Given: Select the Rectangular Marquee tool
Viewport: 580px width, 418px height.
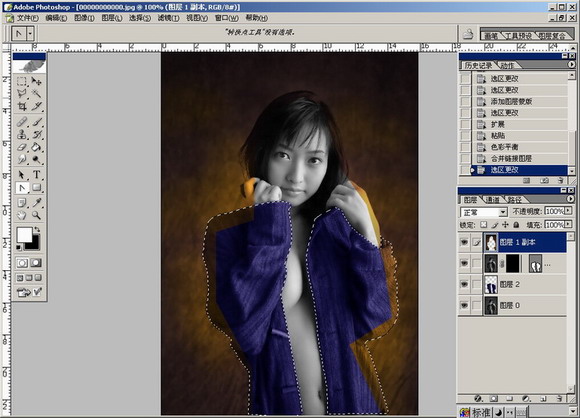Looking at the screenshot, I should (22, 81).
